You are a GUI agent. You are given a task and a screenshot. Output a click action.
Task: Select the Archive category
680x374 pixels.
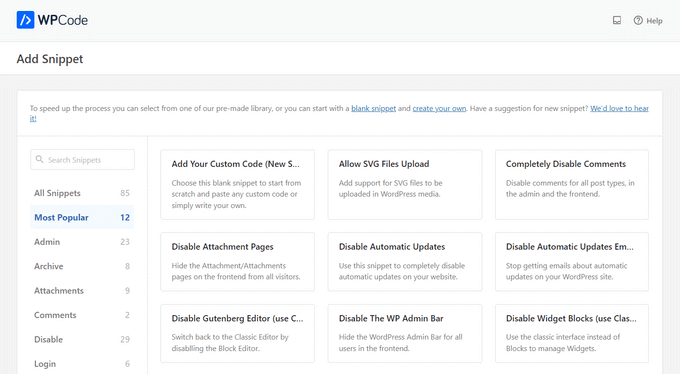[82, 266]
